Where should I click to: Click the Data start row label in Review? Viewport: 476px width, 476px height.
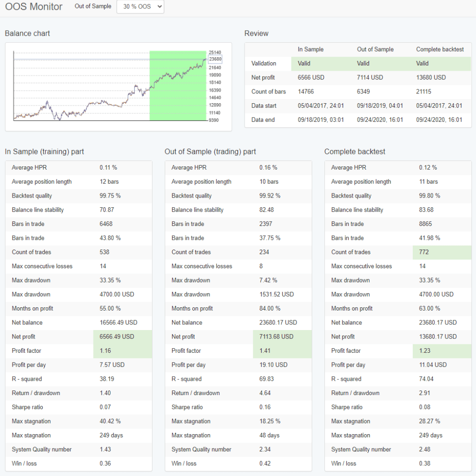(264, 106)
